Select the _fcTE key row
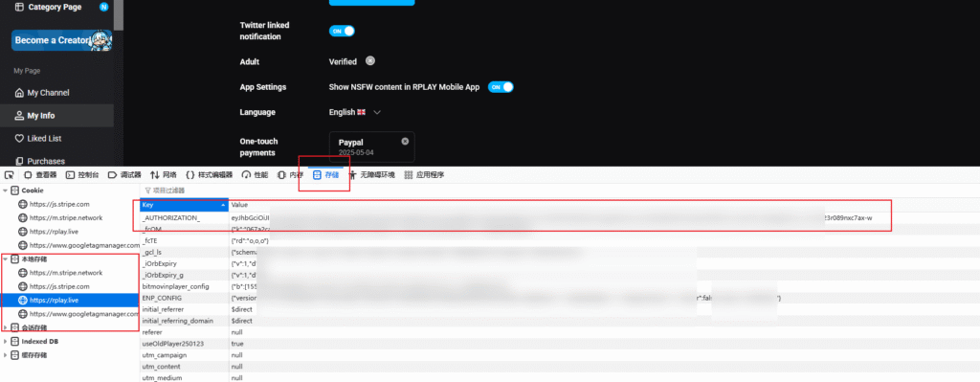980x382 pixels. (x=559, y=240)
